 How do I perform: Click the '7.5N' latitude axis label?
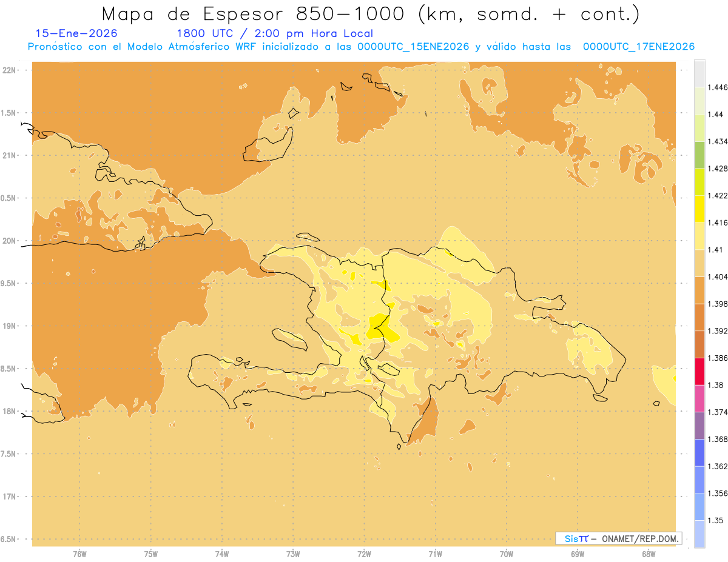[9, 454]
